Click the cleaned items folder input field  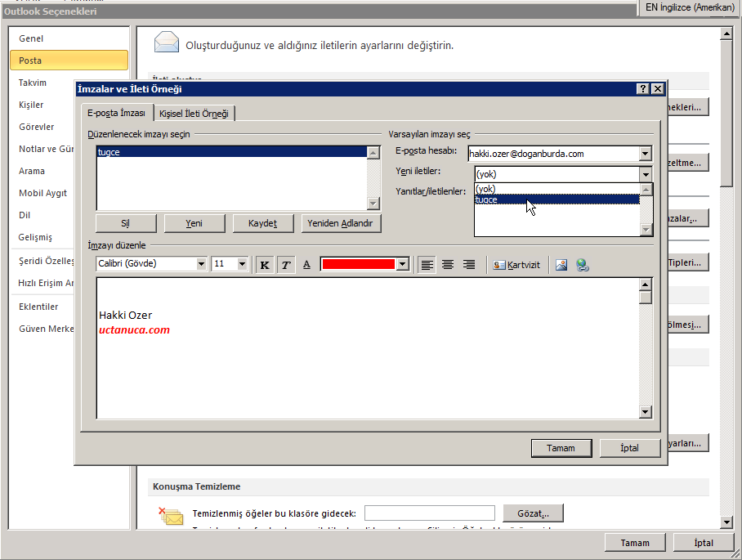click(x=430, y=513)
